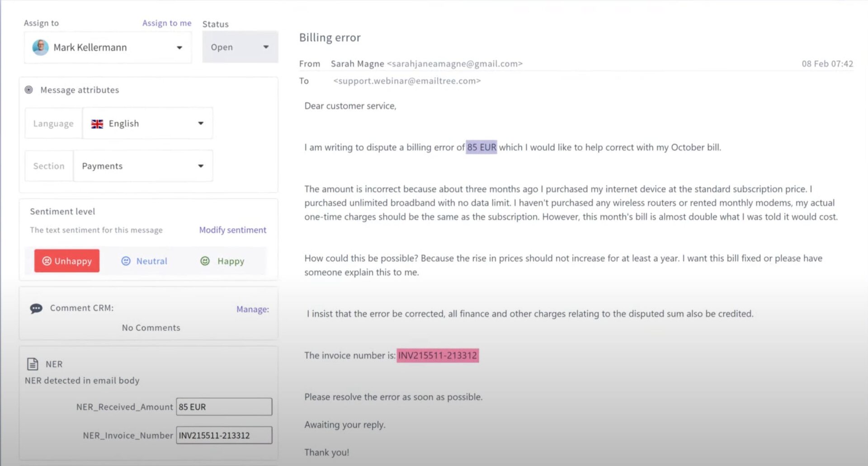Click Mark Kellermann's avatar picture
868x466 pixels.
click(40, 47)
